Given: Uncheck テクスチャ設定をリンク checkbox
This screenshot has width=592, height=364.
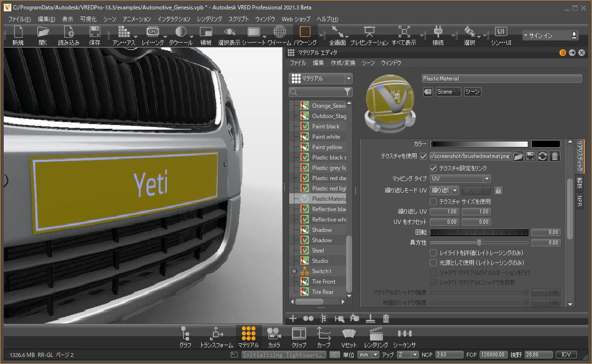Looking at the screenshot, I should (x=434, y=168).
